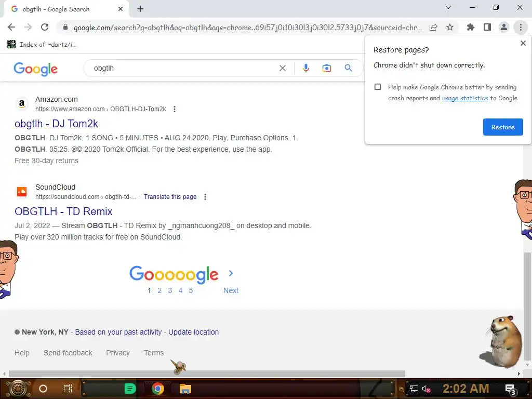Open Chrome's three-dot menu
The height and width of the screenshot is (399, 532).
click(x=521, y=27)
